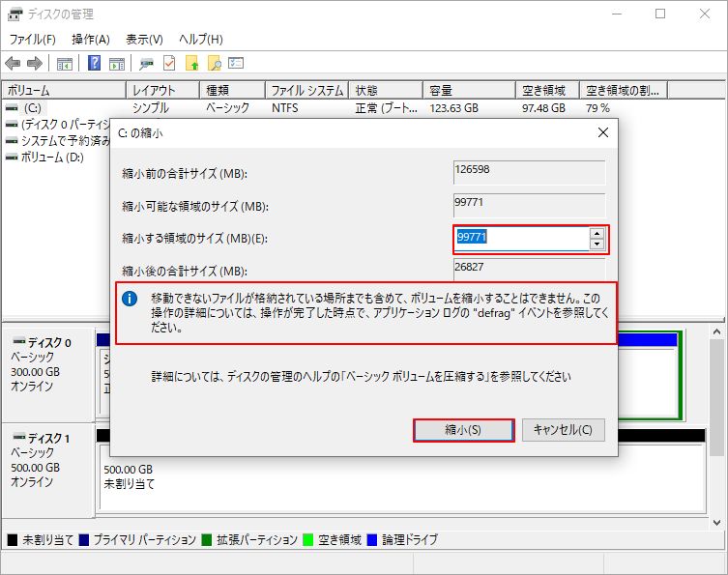Click the shrink size input field
Screen dimensions: 728x575
[520, 238]
